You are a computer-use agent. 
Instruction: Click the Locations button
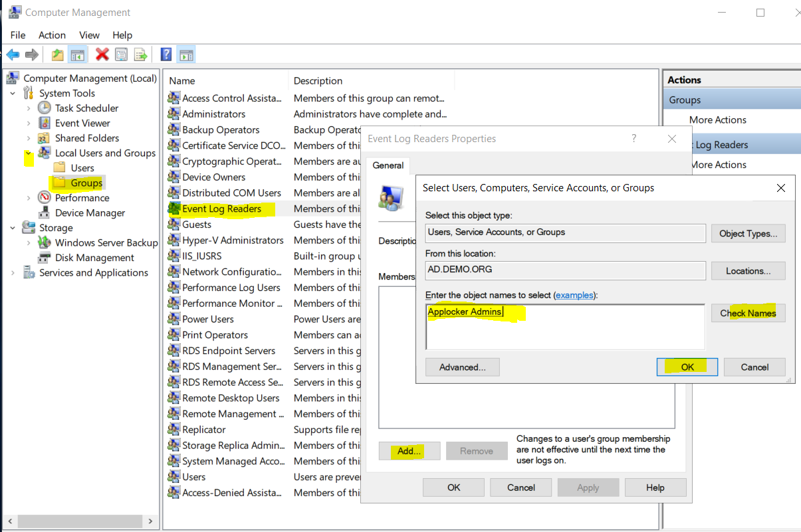[748, 270]
